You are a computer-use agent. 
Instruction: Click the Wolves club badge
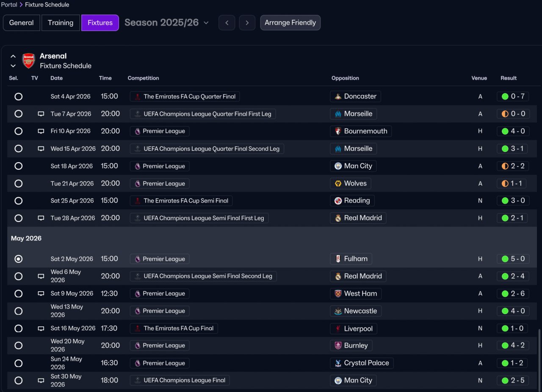click(x=338, y=183)
